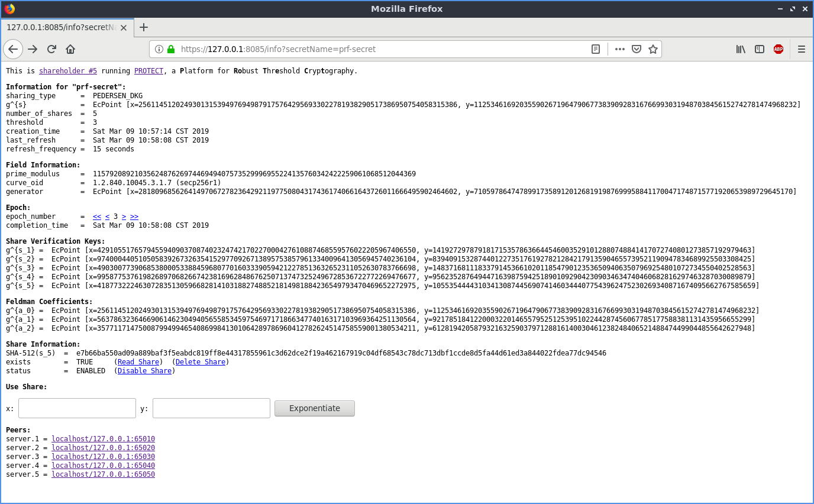Image resolution: width=814 pixels, height=504 pixels.
Task: Go to previous epoch with <
Action: pos(107,217)
